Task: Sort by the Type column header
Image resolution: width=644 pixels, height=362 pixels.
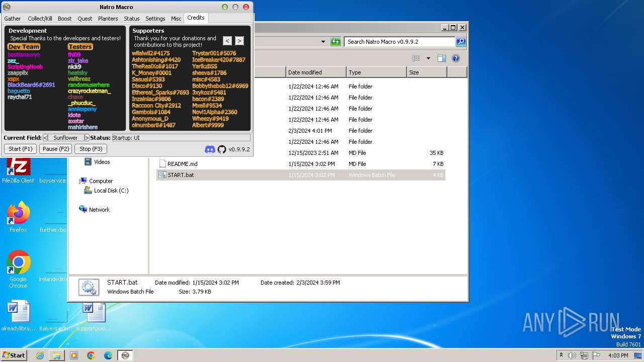Action: 376,72
